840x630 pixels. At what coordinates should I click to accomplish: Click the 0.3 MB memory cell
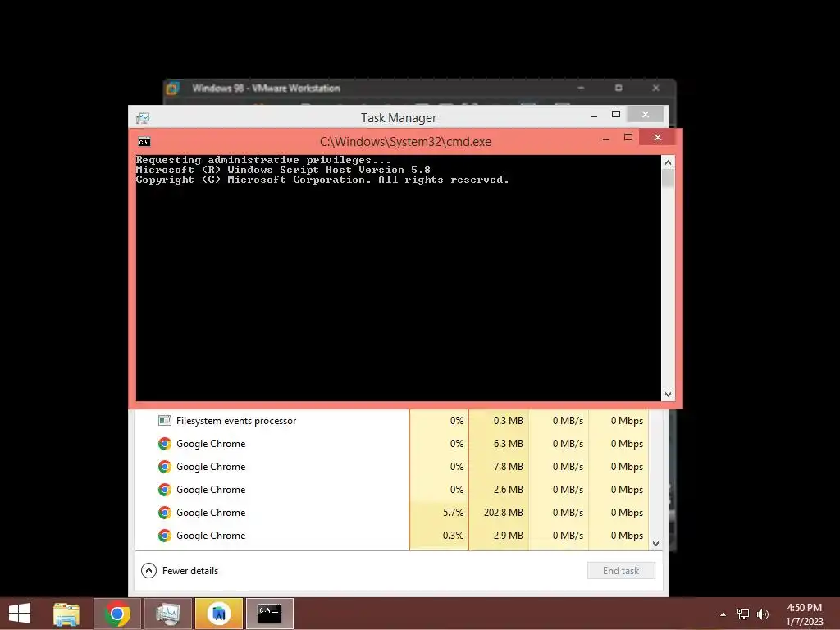click(x=500, y=421)
